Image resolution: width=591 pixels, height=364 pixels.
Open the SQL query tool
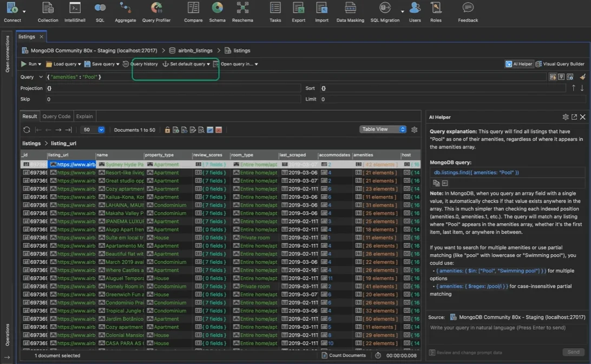coord(100,12)
